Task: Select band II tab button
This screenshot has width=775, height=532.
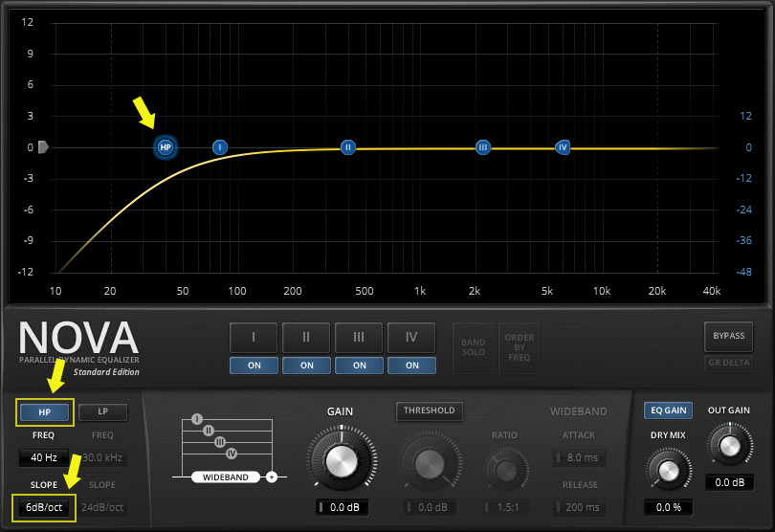Action: pyautogui.click(x=306, y=338)
